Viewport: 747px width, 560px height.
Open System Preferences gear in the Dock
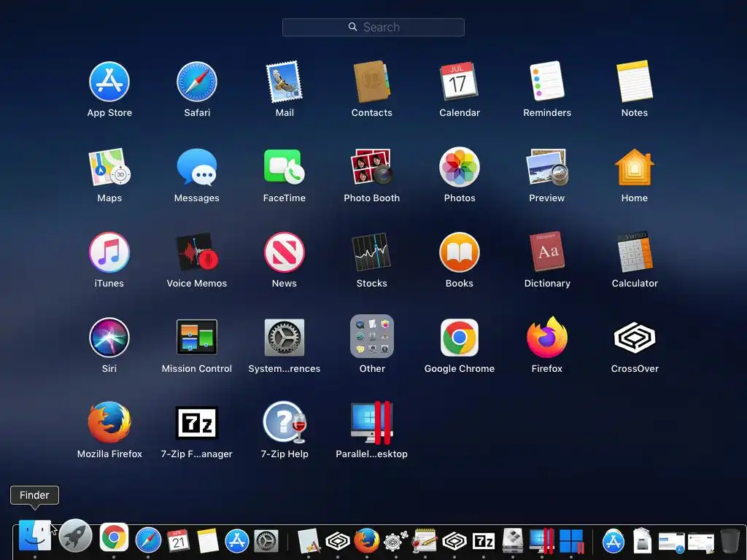tap(266, 541)
